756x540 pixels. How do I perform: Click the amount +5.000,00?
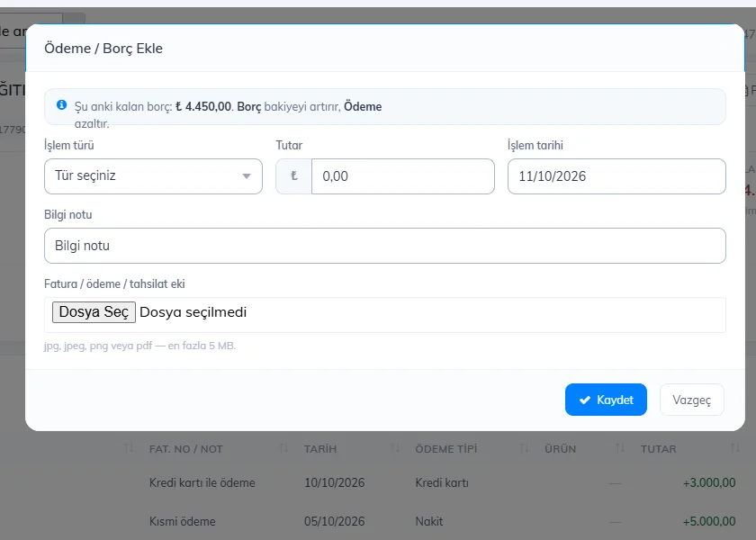(x=709, y=521)
